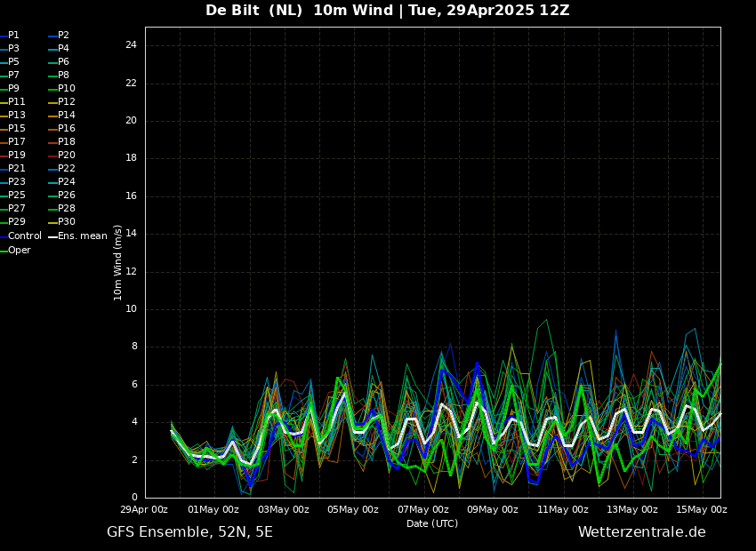Select the P18 legend entry
Screen dimensions: 756x551
[x=66, y=142]
